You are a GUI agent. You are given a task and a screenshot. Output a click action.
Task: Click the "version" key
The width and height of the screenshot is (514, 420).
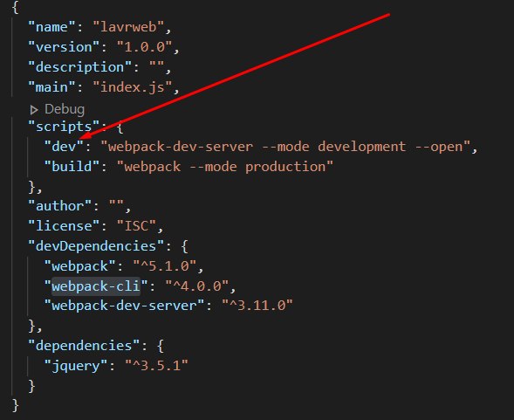coord(64,47)
